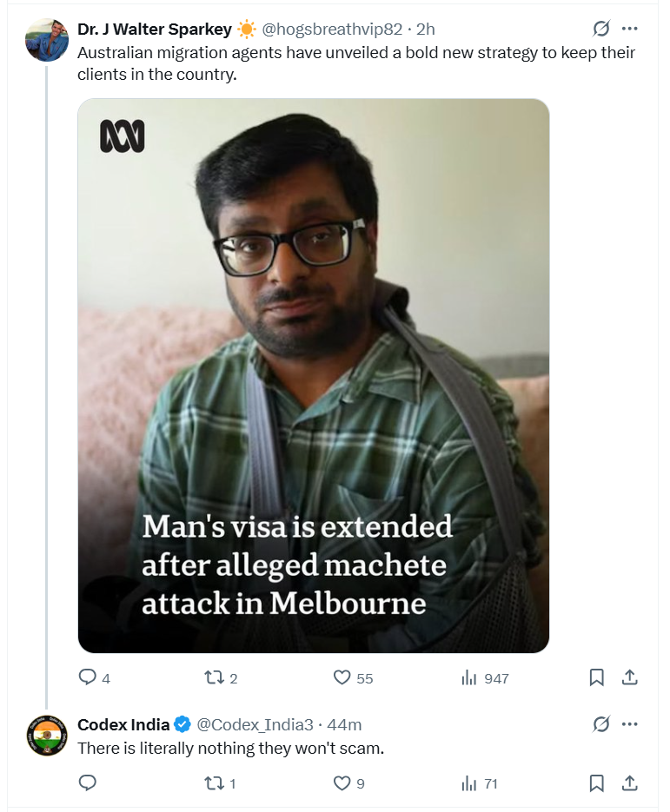
Task: Open more options on Codex India reply
Action: click(x=631, y=724)
